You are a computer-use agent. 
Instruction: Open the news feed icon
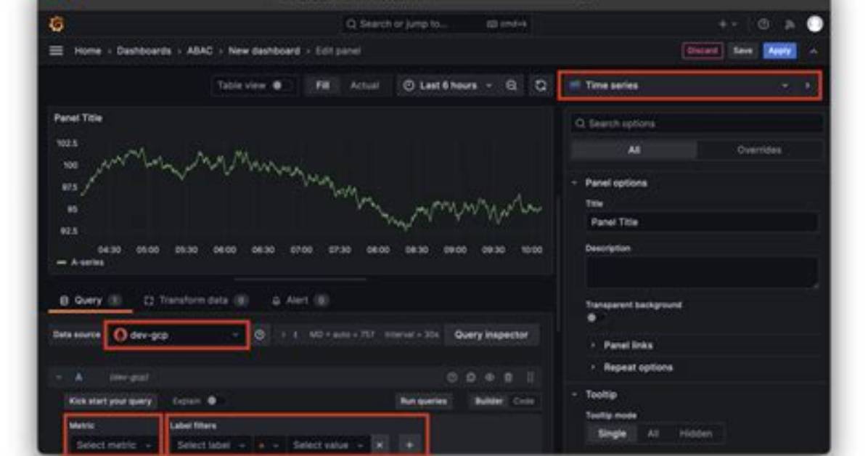[790, 25]
